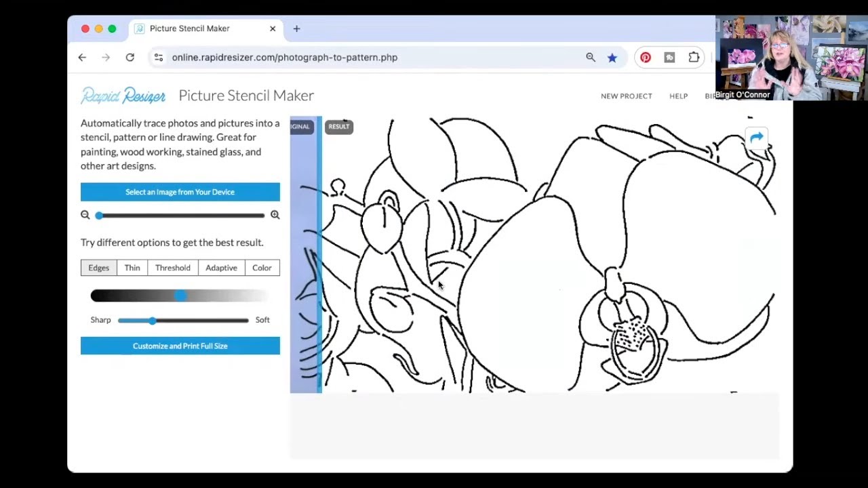The width and height of the screenshot is (868, 488).
Task: Open the NEW PROJECT link
Action: (626, 96)
